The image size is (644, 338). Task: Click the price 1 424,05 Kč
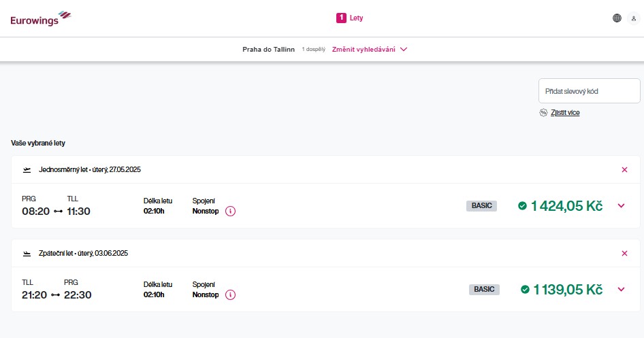click(x=566, y=206)
